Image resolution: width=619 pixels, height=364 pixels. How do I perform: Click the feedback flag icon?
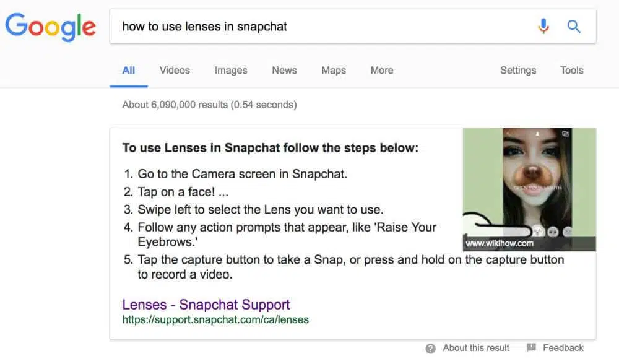coord(531,348)
